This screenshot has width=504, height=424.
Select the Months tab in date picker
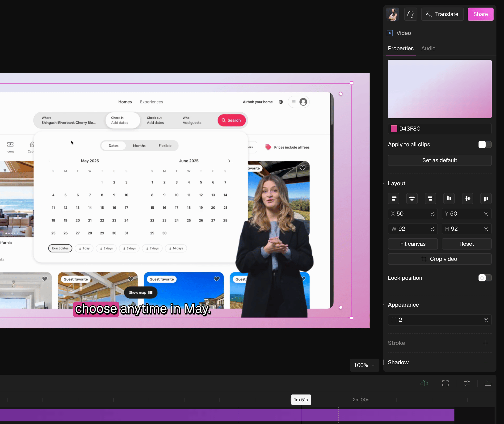click(x=139, y=146)
